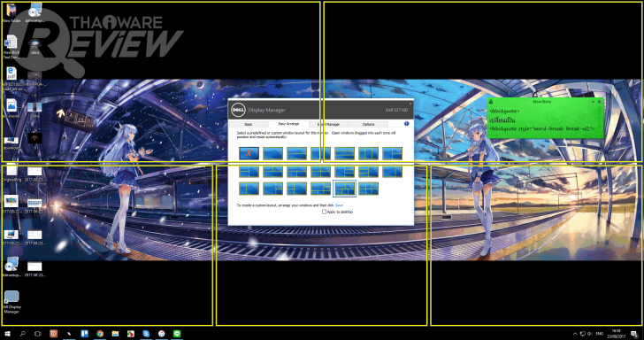Screen dimensions: 644x340
Task: Close the green New Note sticky
Action: [599, 102]
